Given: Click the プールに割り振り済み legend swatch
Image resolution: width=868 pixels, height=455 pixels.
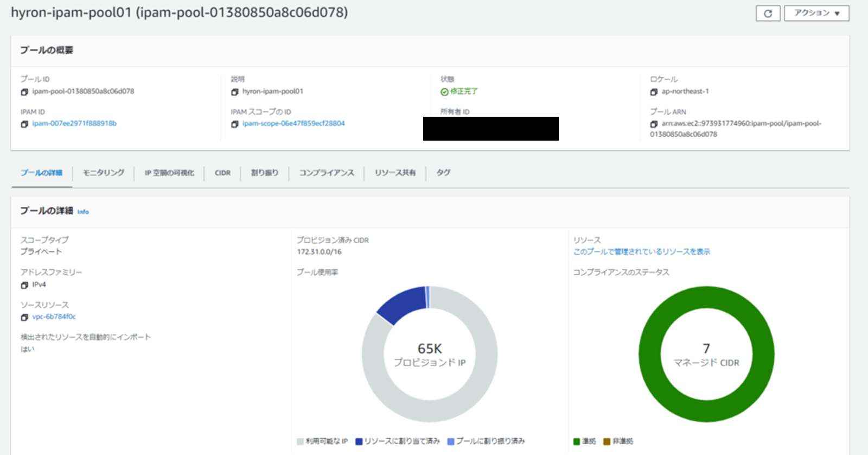Looking at the screenshot, I should (450, 441).
